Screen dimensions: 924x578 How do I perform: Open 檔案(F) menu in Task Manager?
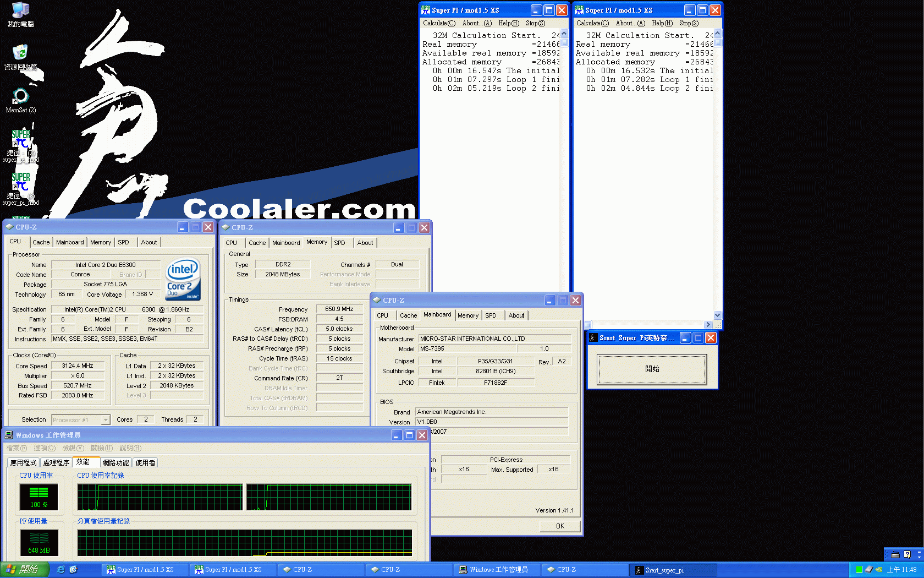pyautogui.click(x=16, y=448)
